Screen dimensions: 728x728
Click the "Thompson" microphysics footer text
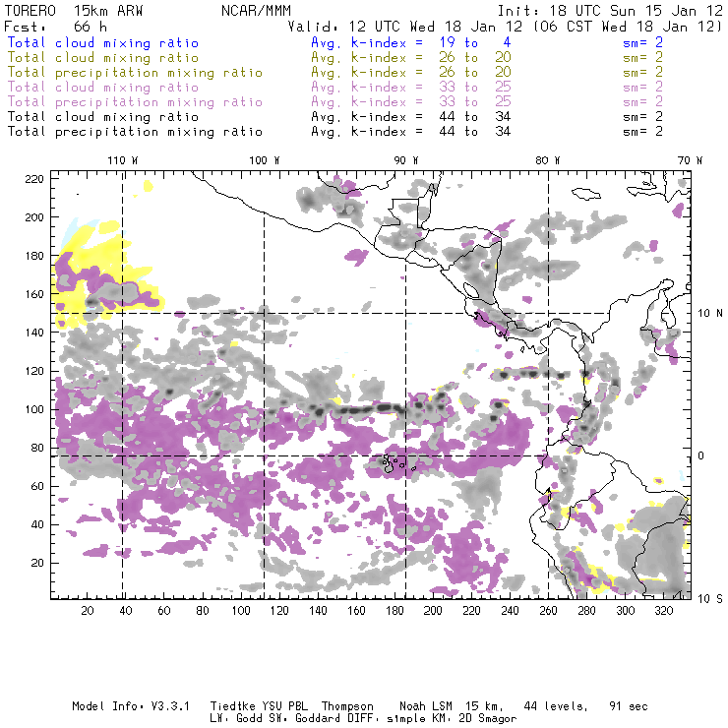click(x=347, y=706)
